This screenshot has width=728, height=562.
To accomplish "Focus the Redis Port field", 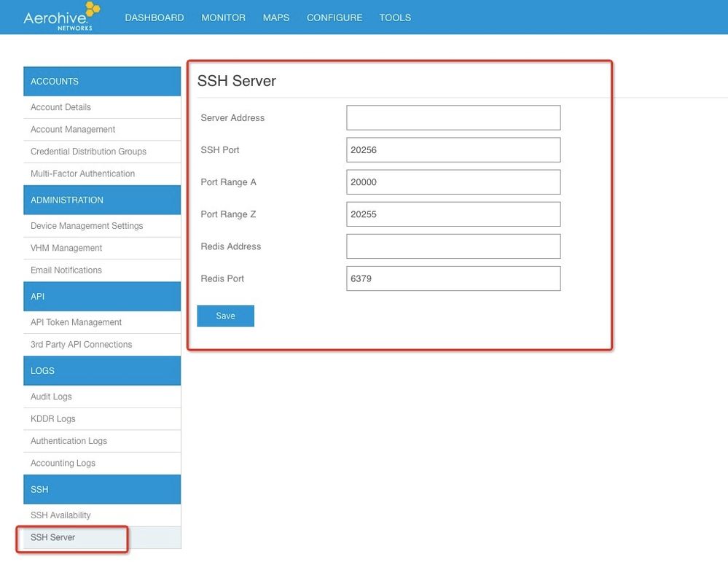I will (x=453, y=278).
